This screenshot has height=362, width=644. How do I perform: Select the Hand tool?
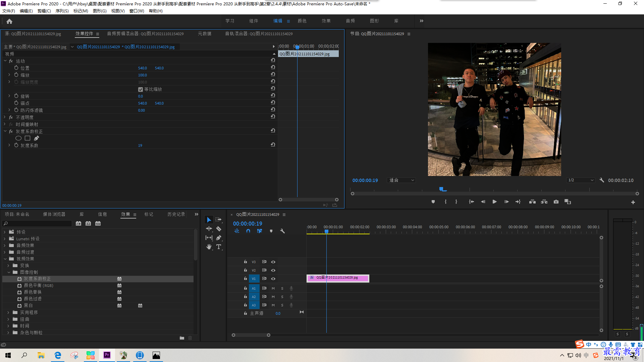pyautogui.click(x=209, y=247)
